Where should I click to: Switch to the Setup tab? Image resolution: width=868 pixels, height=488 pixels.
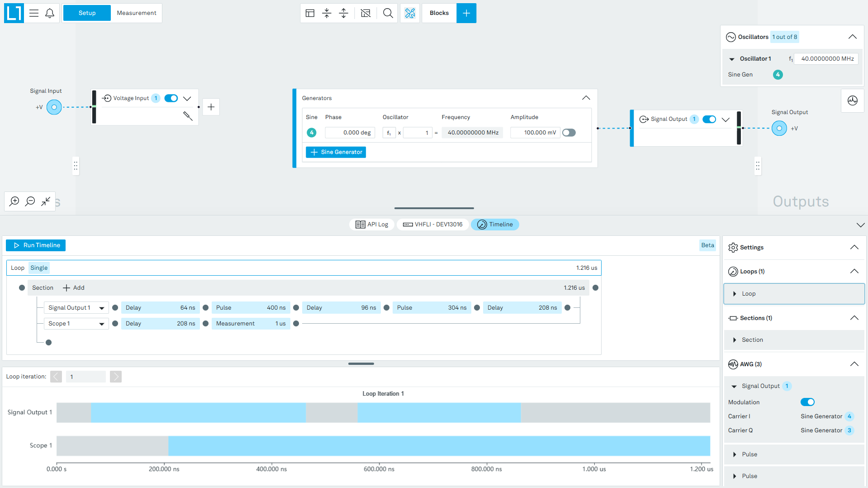[x=87, y=13]
